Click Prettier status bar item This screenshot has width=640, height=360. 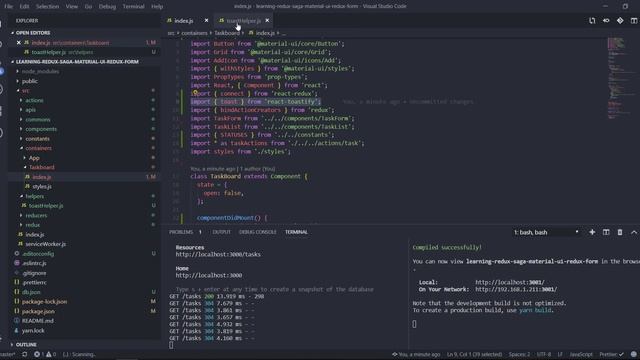click(611, 354)
